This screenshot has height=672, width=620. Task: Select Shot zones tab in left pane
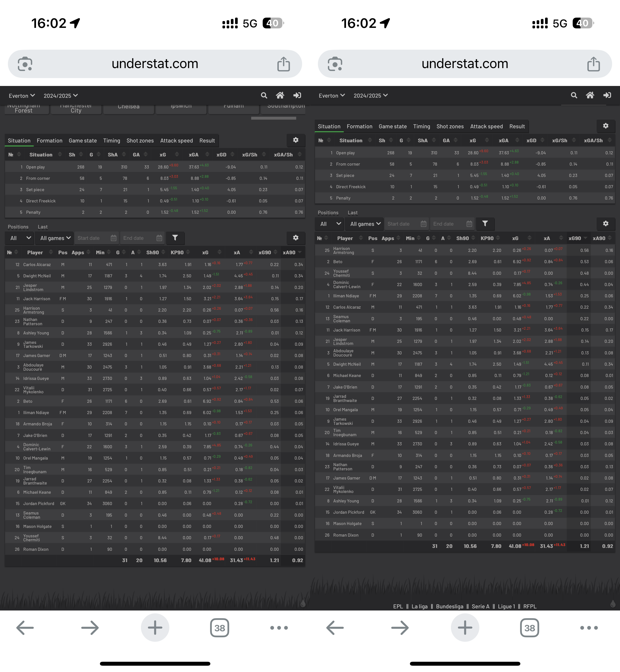click(x=140, y=141)
